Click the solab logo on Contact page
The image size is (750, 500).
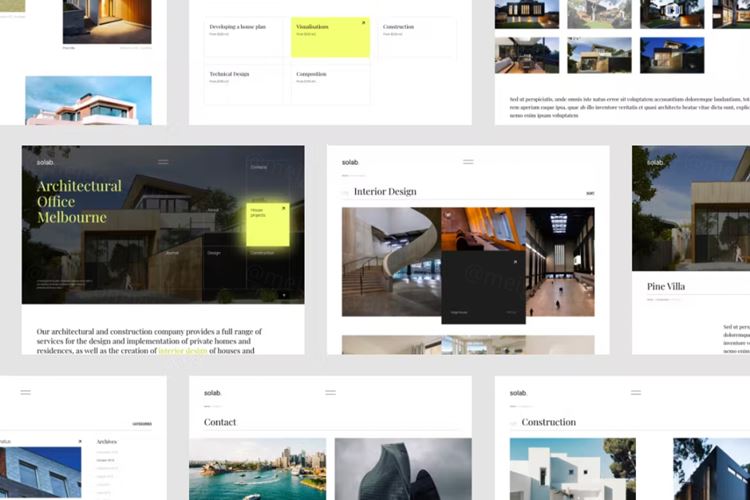212,393
